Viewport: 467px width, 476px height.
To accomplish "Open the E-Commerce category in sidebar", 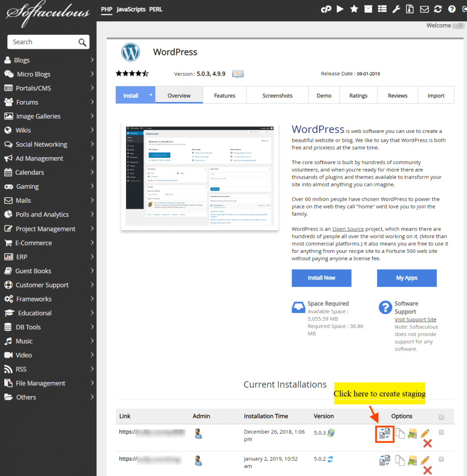I will coord(33,243).
